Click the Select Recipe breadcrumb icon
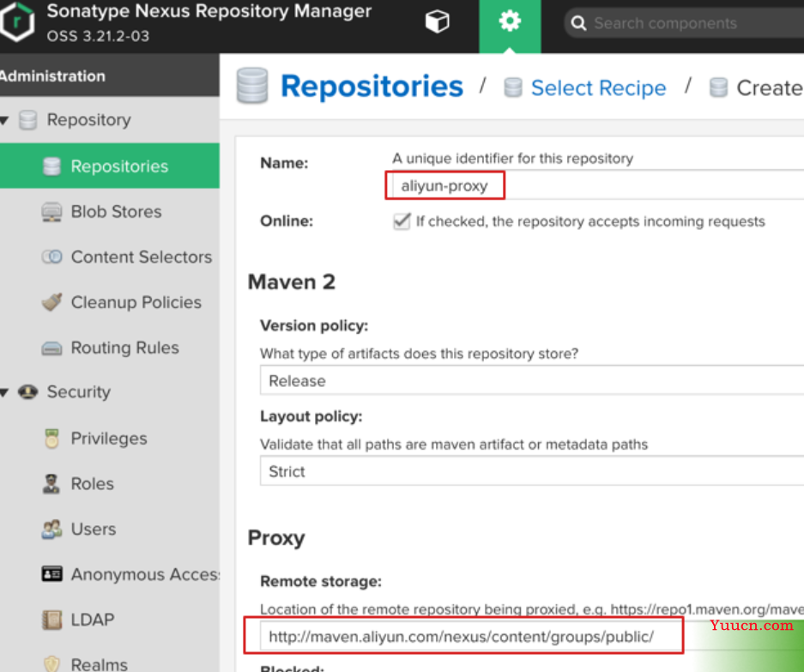Image resolution: width=804 pixels, height=672 pixels. pyautogui.click(x=513, y=88)
